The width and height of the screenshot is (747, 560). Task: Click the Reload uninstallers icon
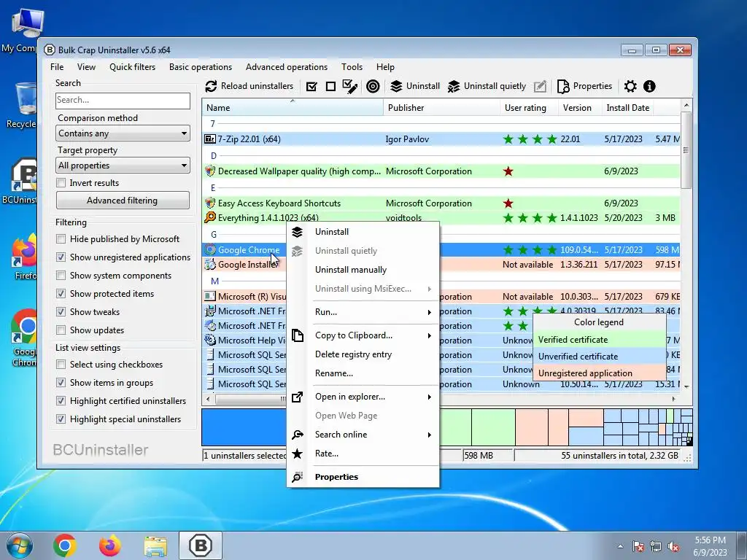coord(211,86)
